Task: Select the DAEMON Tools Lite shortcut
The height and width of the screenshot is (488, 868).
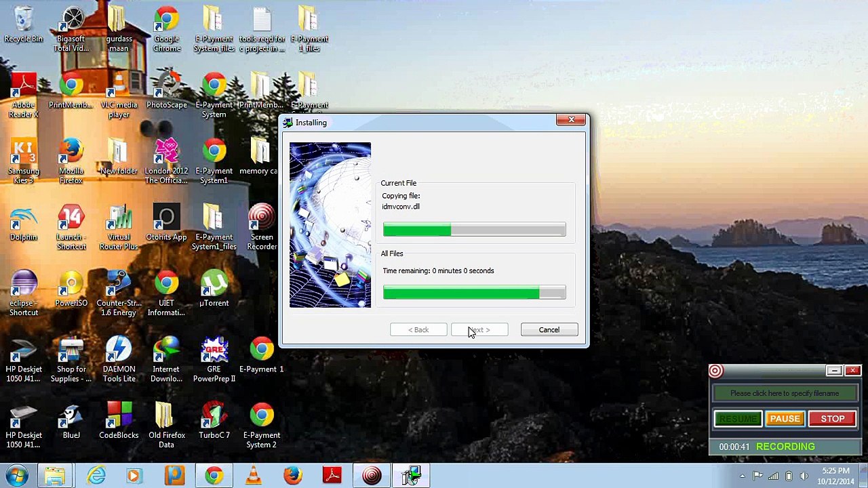Action: [119, 359]
